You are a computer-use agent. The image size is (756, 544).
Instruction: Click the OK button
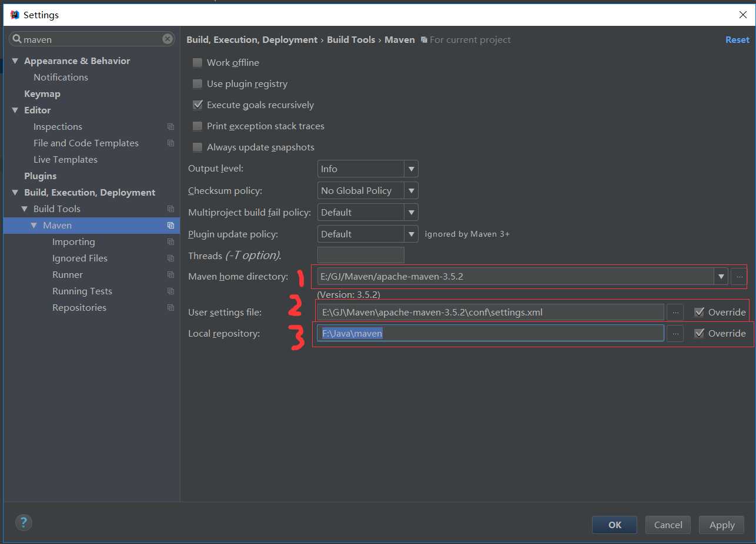tap(614, 525)
